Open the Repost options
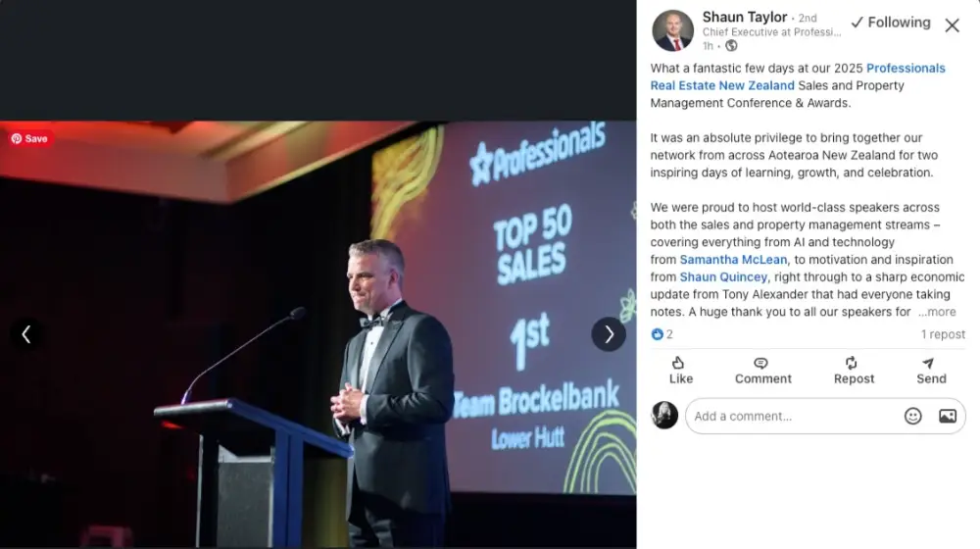Viewport: 980px width, 549px height. pyautogui.click(x=854, y=371)
